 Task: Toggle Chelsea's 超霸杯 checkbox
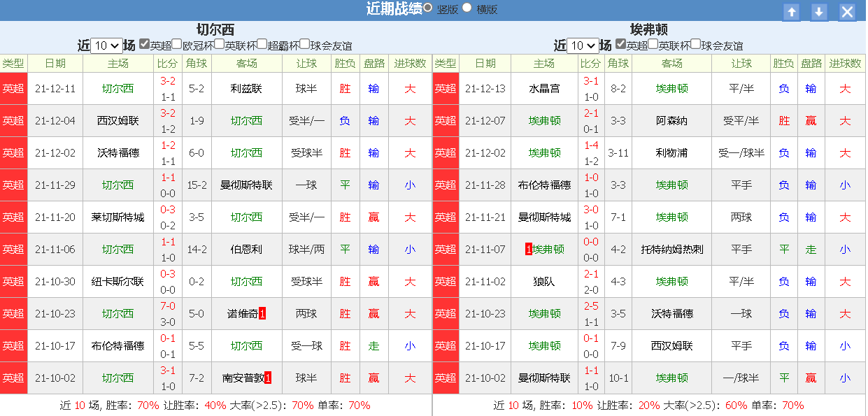(x=262, y=44)
